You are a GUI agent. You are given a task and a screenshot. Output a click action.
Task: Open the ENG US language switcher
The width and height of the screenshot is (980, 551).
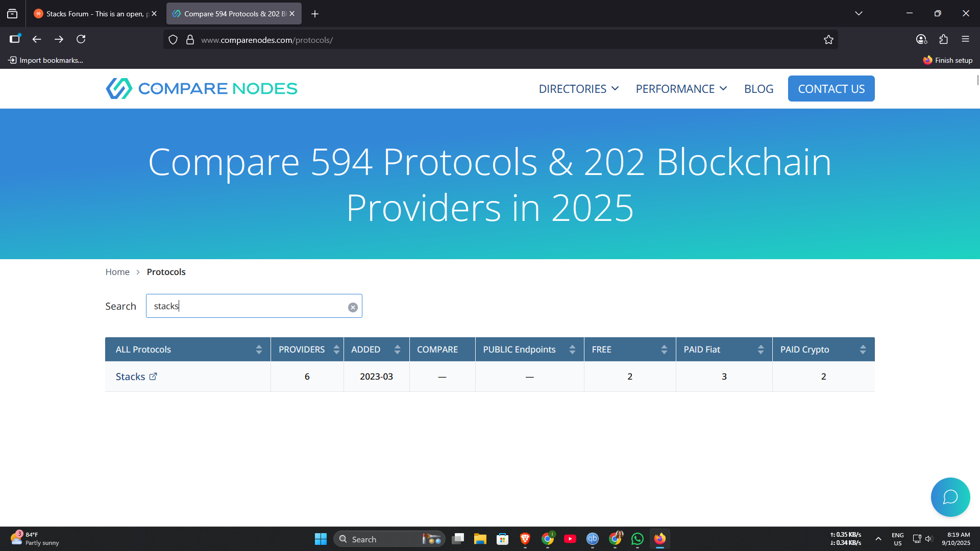click(897, 539)
